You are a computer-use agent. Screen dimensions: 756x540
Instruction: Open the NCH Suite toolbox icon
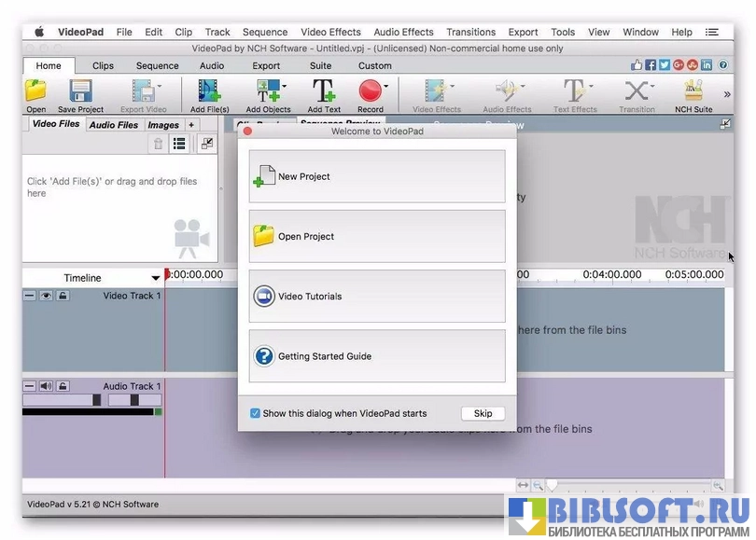click(x=693, y=91)
